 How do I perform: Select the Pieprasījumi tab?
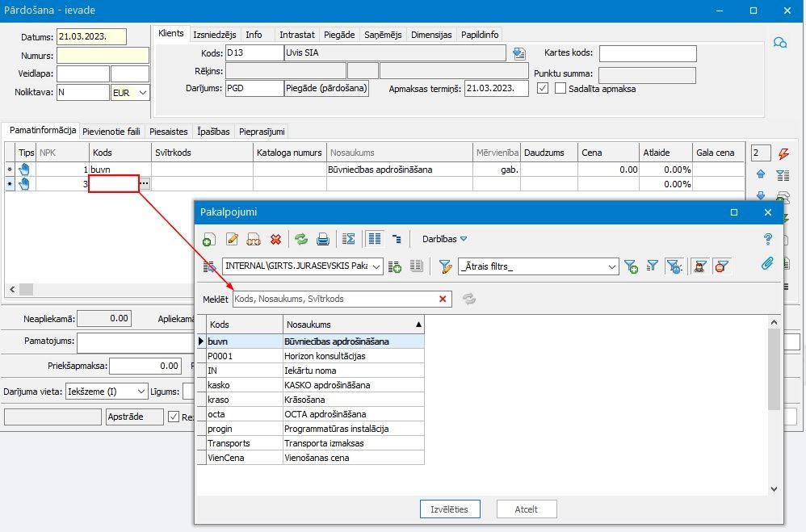[262, 132]
